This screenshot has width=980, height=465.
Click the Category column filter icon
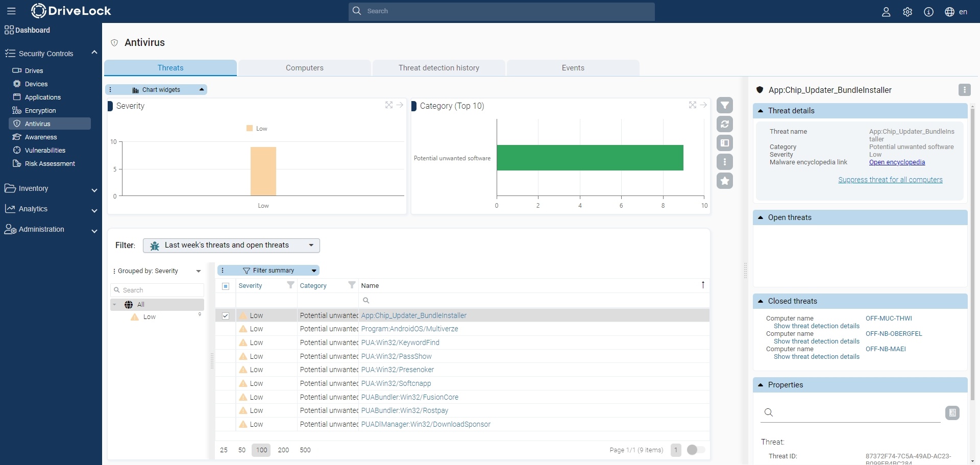coord(352,285)
